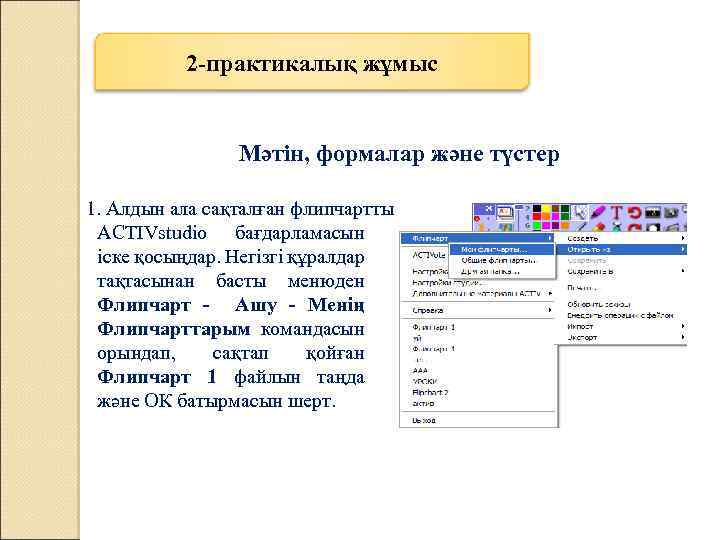Click the red Undo arrow icon
720x540 pixels.
coord(635,212)
